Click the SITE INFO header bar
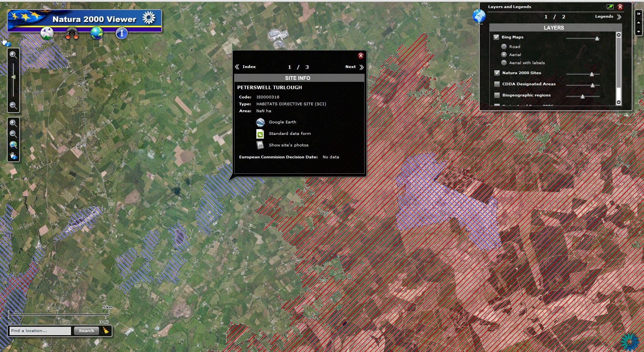Viewport: 644px width, 352px height. coord(299,78)
